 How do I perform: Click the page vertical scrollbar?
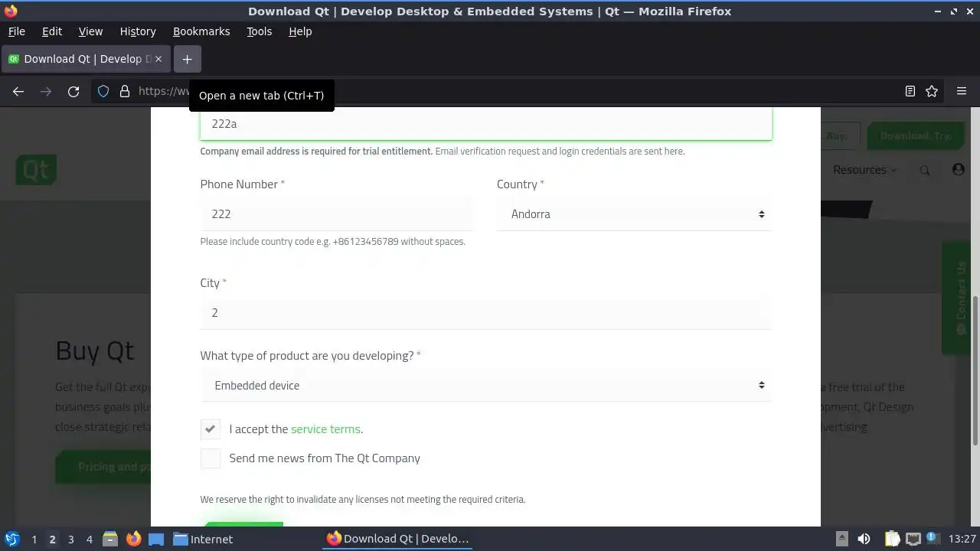975,371
